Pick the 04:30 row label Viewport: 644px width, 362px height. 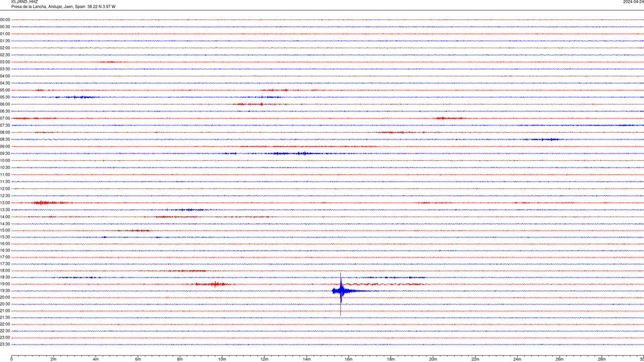point(5,83)
